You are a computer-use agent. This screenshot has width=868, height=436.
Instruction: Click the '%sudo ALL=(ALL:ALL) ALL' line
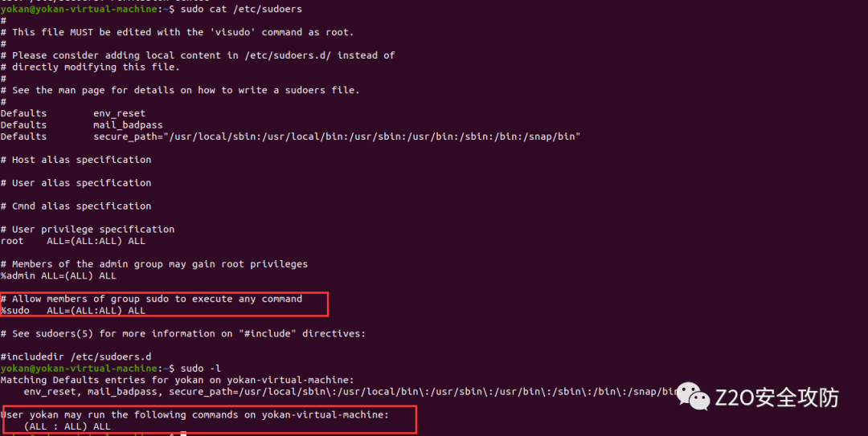73,311
